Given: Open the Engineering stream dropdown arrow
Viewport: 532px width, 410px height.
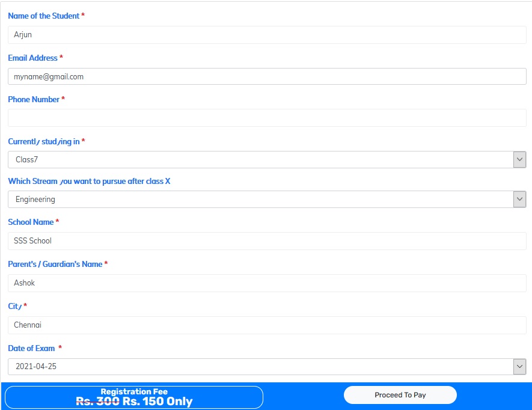Looking at the screenshot, I should pyautogui.click(x=519, y=200).
